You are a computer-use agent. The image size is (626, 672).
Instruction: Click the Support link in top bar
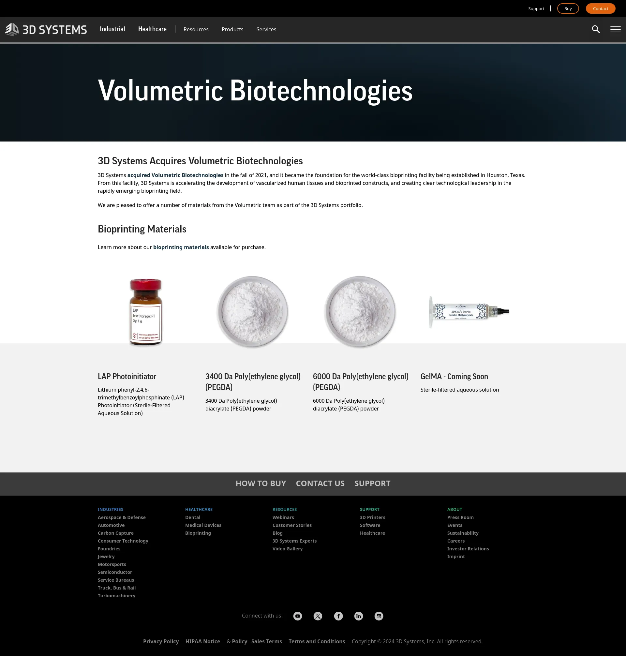coord(536,8)
